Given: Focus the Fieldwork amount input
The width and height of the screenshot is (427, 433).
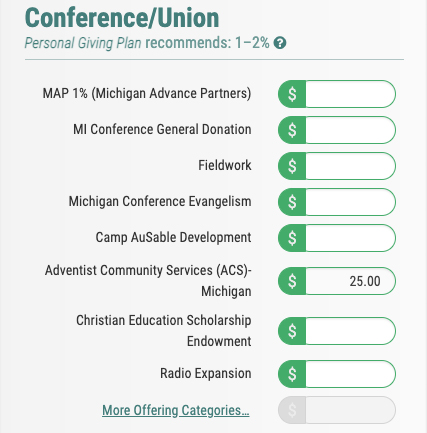Looking at the screenshot, I should click(x=350, y=166).
